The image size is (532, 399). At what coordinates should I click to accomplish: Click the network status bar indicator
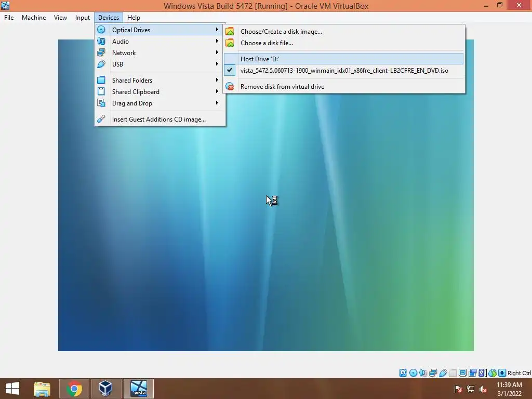433,373
